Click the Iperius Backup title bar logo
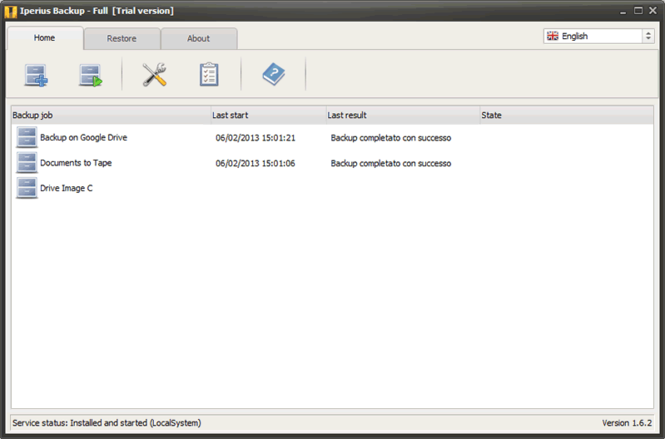665x439 pixels. click(10, 11)
